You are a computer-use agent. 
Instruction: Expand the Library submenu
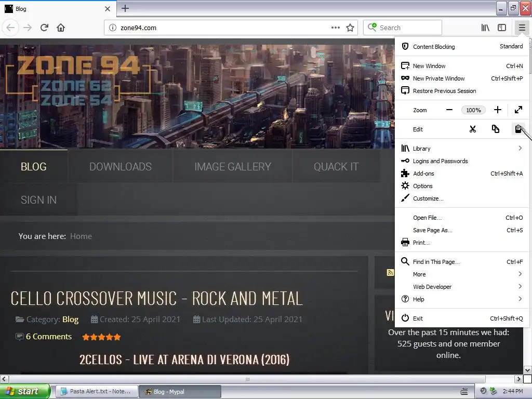click(462, 148)
